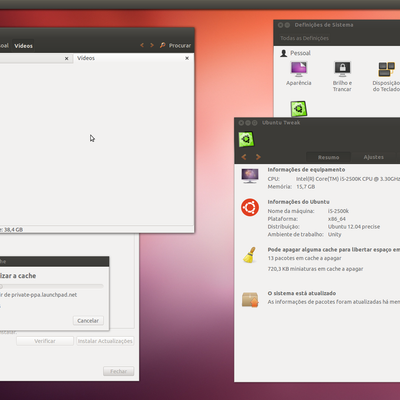Click the forward arrow beside Procurar
The image size is (400, 400).
click(152, 45)
